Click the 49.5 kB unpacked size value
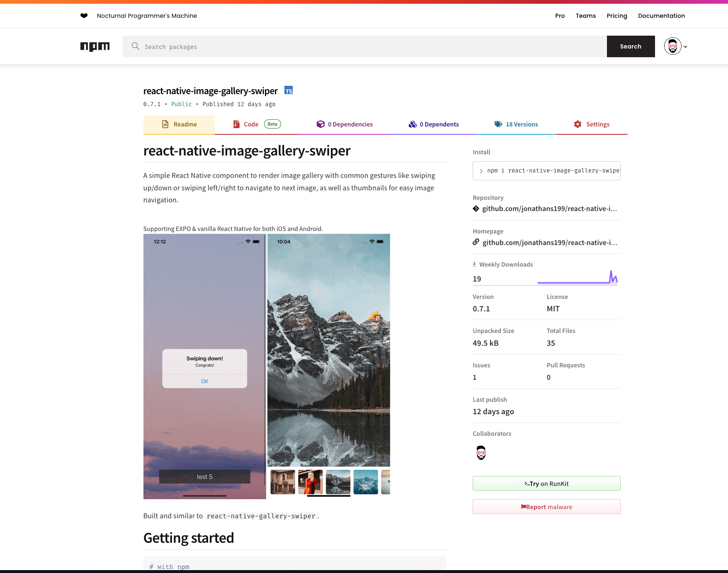This screenshot has height=573, width=728. 485,343
